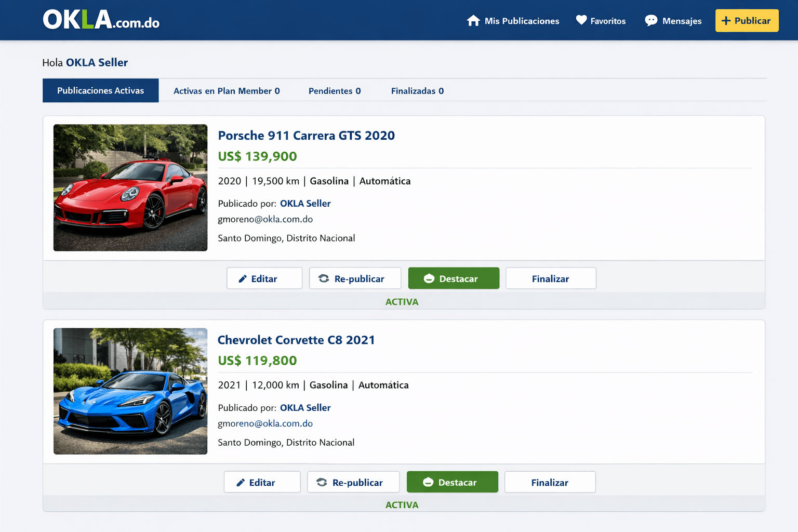798x532 pixels.
Task: Click the OKLA.com.do logo
Action: (x=101, y=20)
